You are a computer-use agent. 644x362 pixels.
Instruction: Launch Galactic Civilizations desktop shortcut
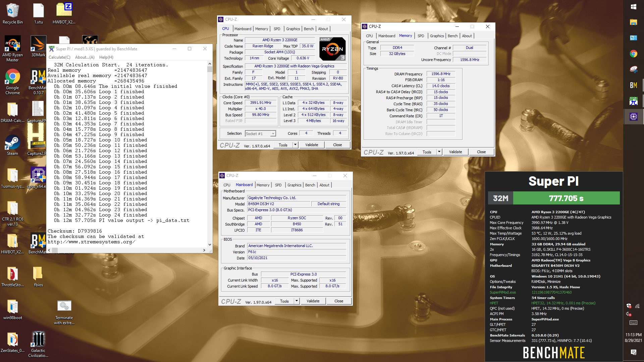(38, 345)
